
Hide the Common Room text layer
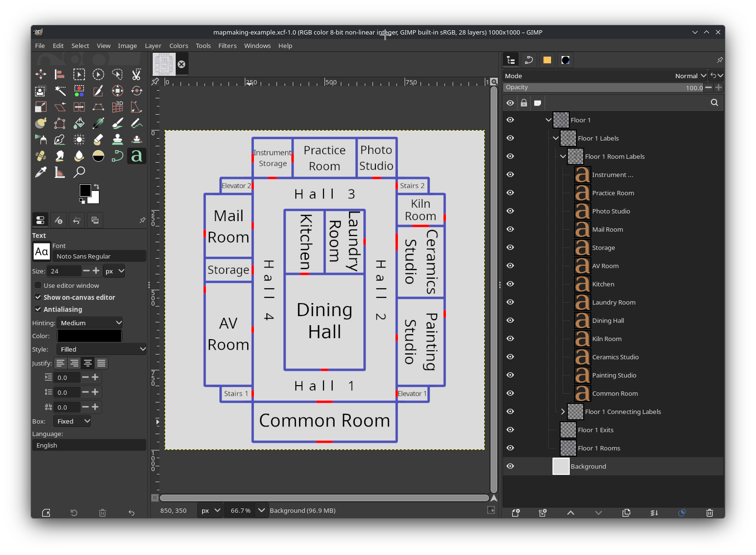[x=510, y=393]
